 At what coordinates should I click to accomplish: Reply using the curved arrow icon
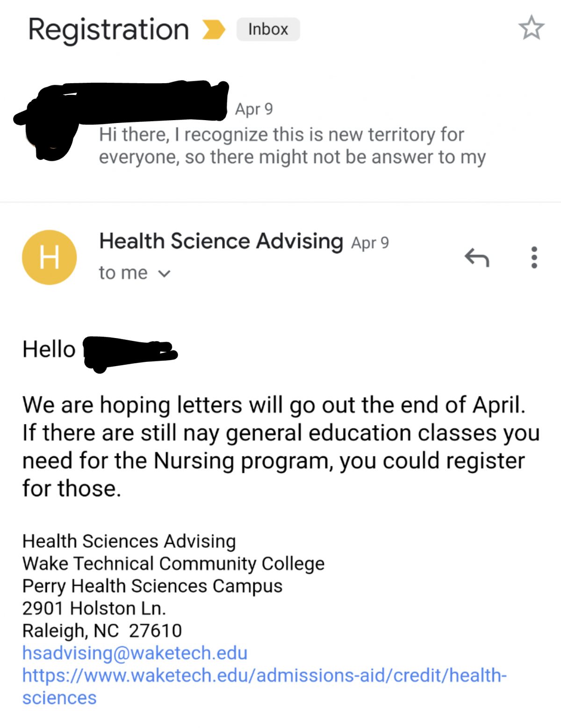pyautogui.click(x=477, y=257)
